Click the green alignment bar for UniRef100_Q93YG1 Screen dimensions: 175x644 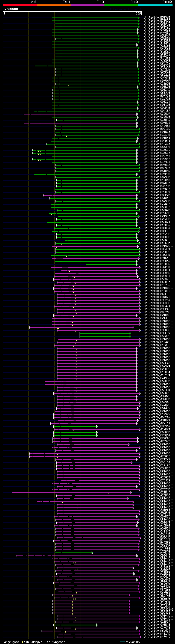point(87,66)
